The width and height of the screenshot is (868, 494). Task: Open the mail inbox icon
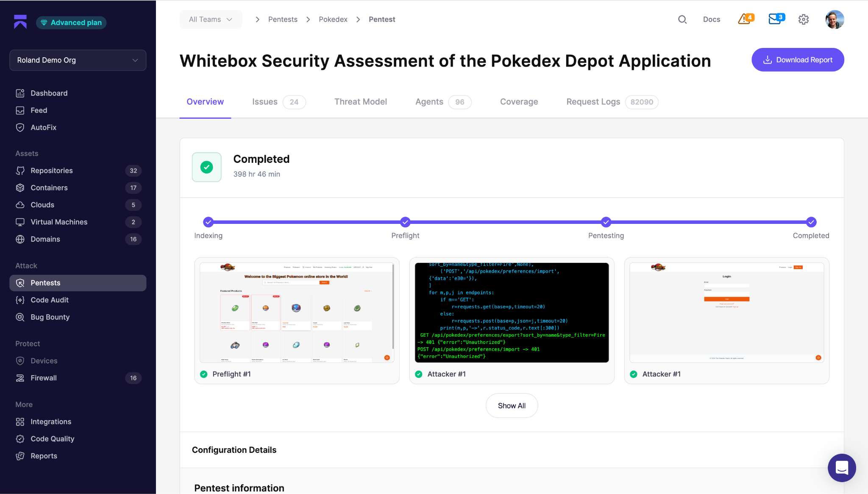click(x=776, y=19)
